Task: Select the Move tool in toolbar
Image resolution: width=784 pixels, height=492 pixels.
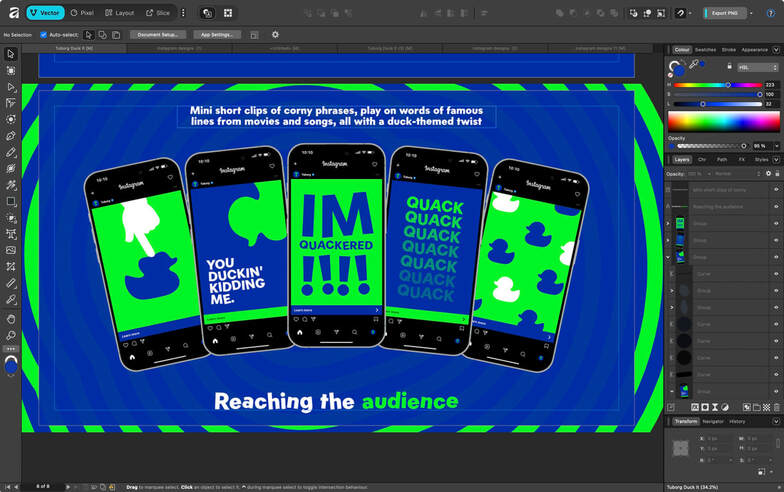Action: click(11, 54)
